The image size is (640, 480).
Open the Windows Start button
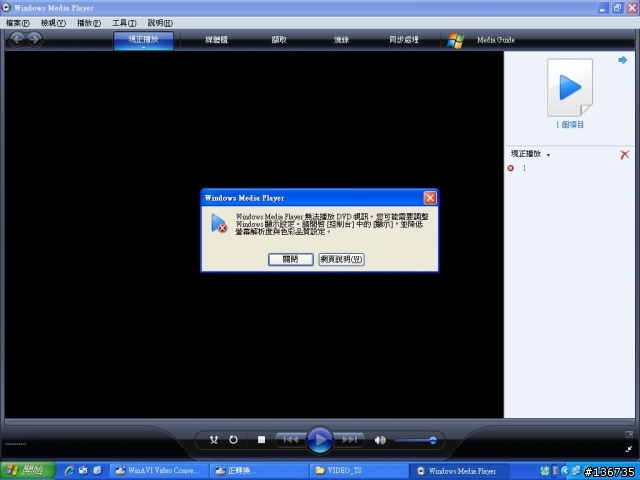pyautogui.click(x=28, y=471)
